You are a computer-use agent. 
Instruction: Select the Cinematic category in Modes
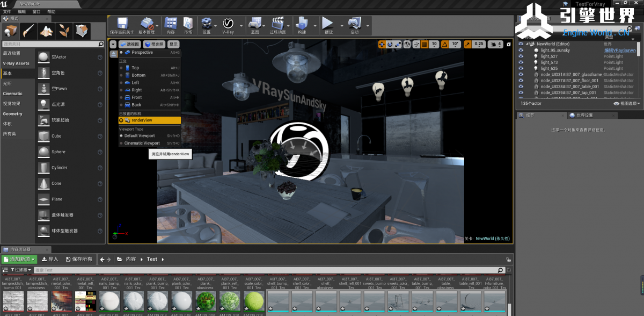[x=13, y=94]
